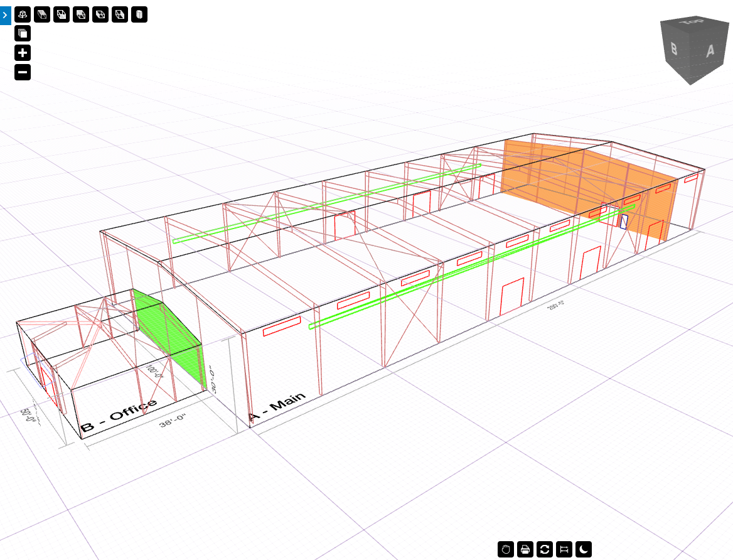Viewport: 733px width, 560px height.
Task: Select the cylinder shape view icon
Action: point(139,14)
